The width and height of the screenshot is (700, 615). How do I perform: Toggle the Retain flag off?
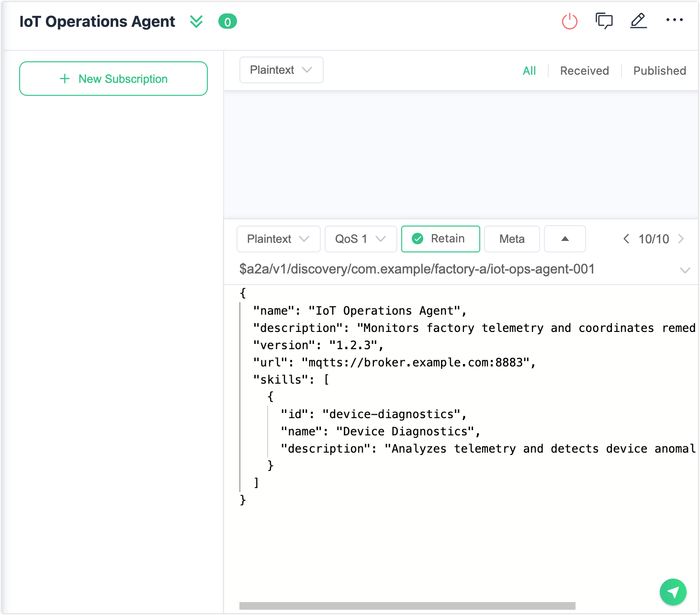tap(440, 239)
